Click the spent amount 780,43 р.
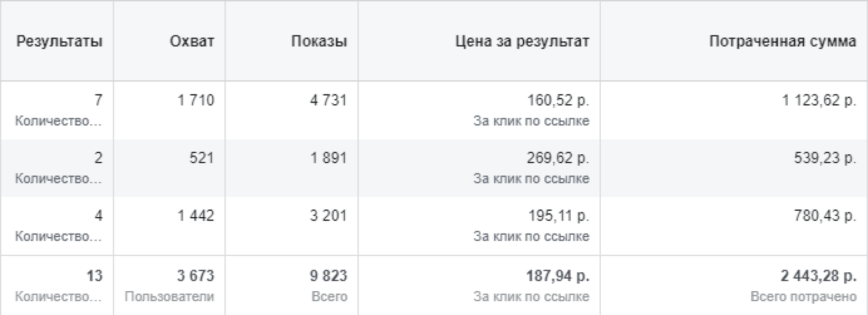Viewport: 868px width, 315px height. [825, 216]
